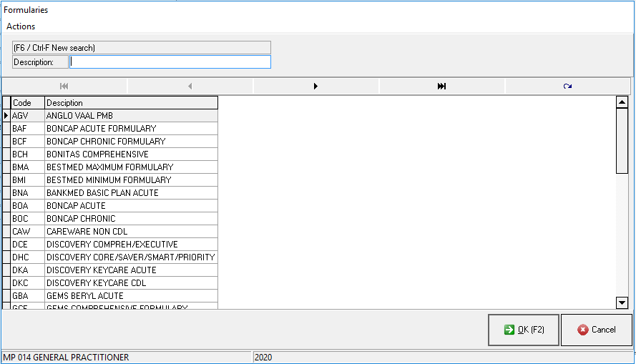This screenshot has height=364, width=636.
Task: Click the BMI code cell
Action: [x=28, y=180]
